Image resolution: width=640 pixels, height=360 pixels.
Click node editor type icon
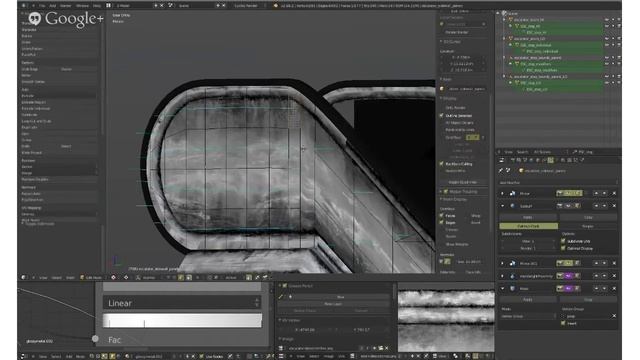pos(24,356)
